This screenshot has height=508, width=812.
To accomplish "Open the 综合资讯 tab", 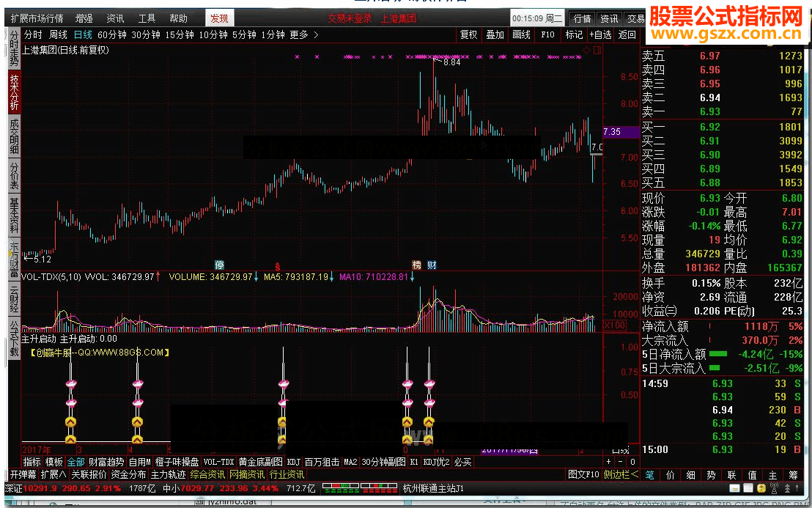I will pyautogui.click(x=207, y=474).
